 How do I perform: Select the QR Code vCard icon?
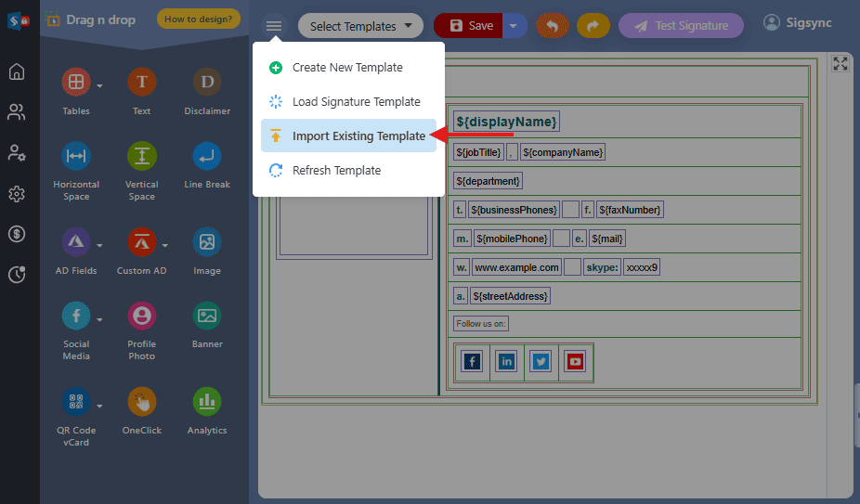pos(75,402)
